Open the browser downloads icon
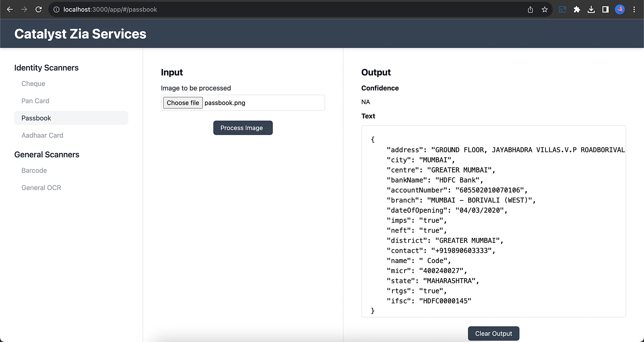Image resolution: width=644 pixels, height=342 pixels. pyautogui.click(x=591, y=10)
